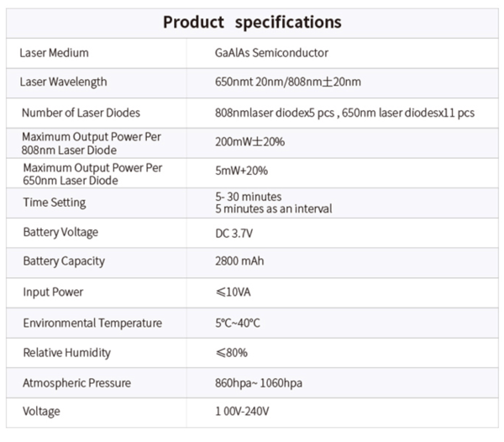Select the Relative Humidity label
The image size is (504, 442).
[x=66, y=353]
